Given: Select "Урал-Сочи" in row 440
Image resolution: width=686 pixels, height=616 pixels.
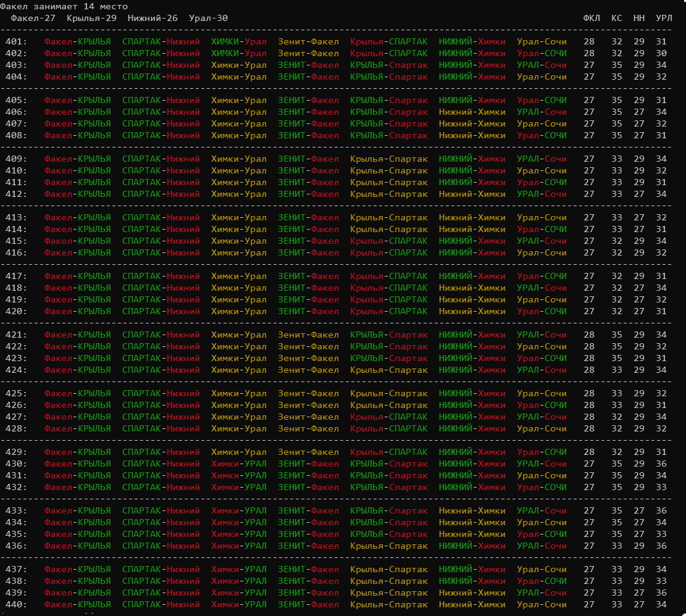Looking at the screenshot, I should 542,605.
